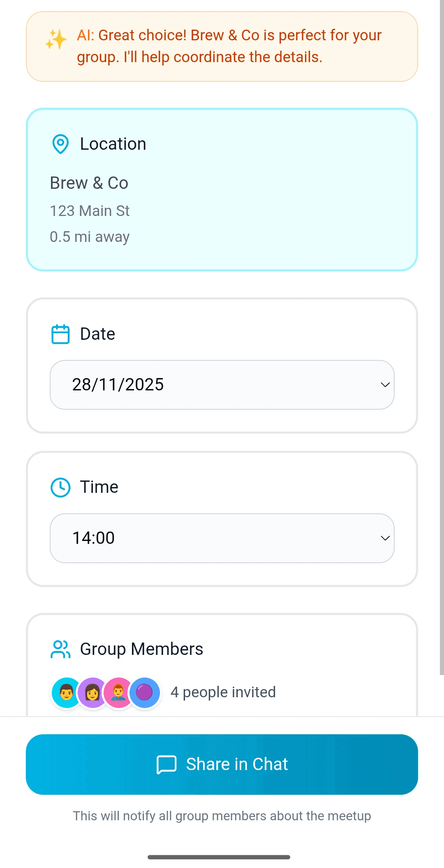Click the chevron arrow in the date field
This screenshot has height=868, width=444.
(x=385, y=385)
